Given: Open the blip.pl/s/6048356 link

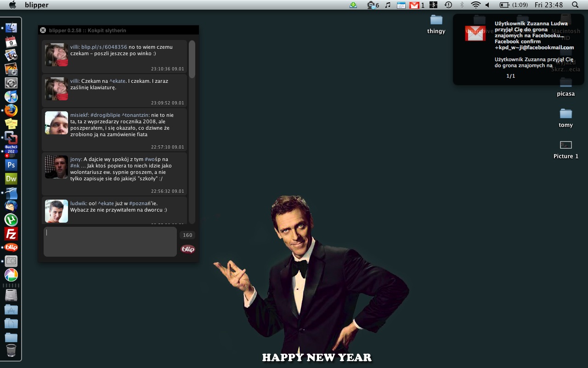Looking at the screenshot, I should pos(104,47).
